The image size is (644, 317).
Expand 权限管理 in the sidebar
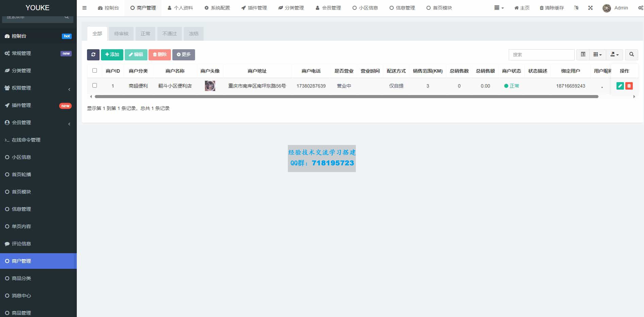pos(38,88)
